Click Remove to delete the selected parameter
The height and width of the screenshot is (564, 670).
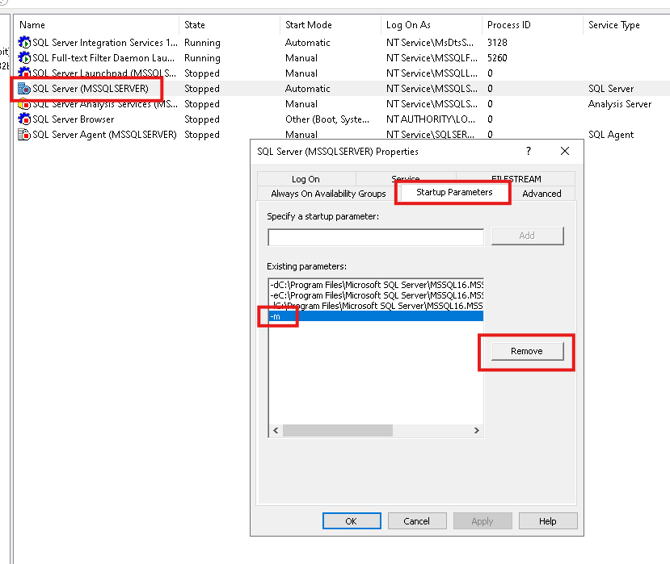tap(527, 351)
